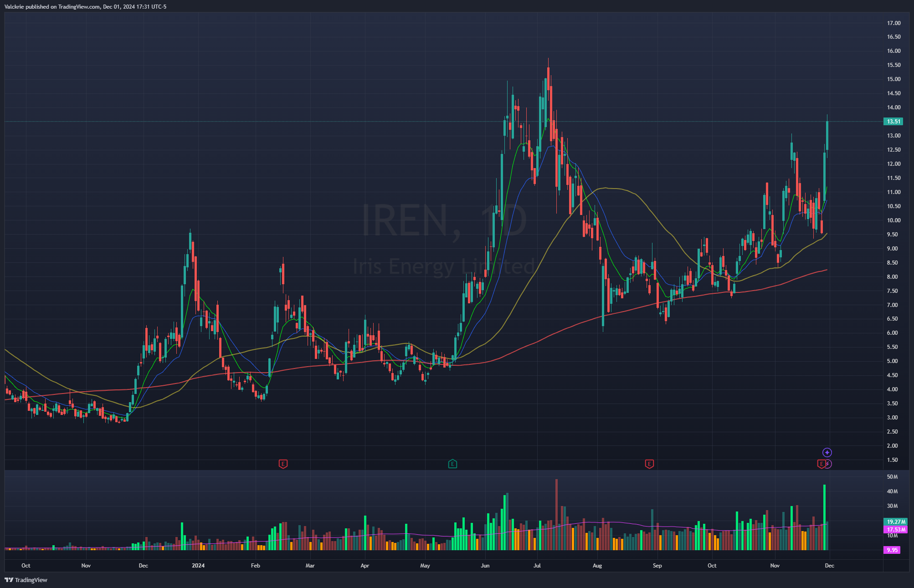Click the Valckrie published on TradingView.com header
Screen dimensions: 914x588
point(85,7)
